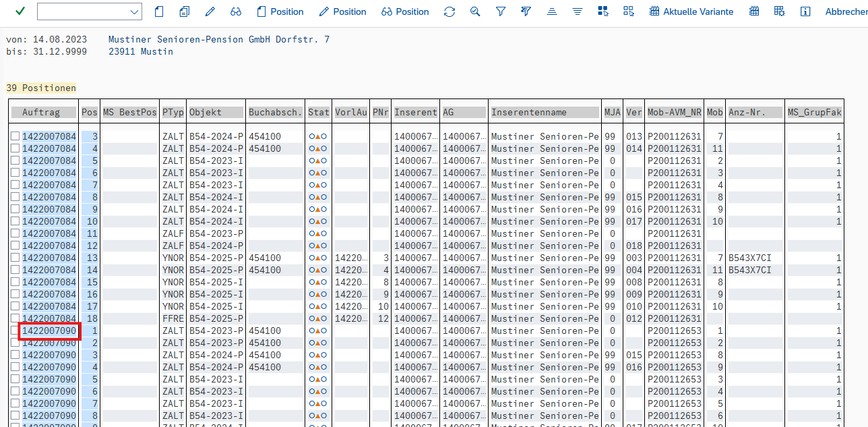The height and width of the screenshot is (427, 868).
Task: Click 'bis: 31.12.9999' date text
Action: [x=46, y=51]
